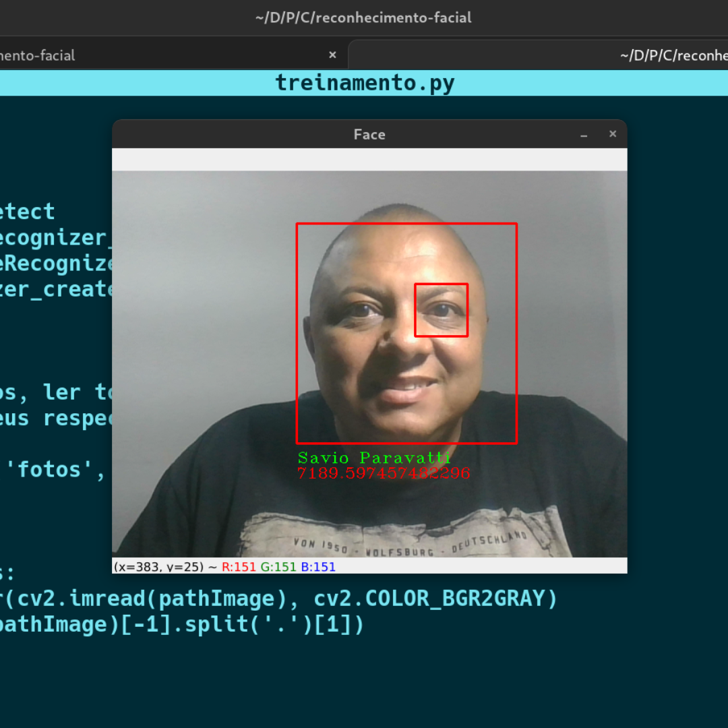Click the 7189.597457482296 confidence value
728x728 pixels.
pos(384,473)
